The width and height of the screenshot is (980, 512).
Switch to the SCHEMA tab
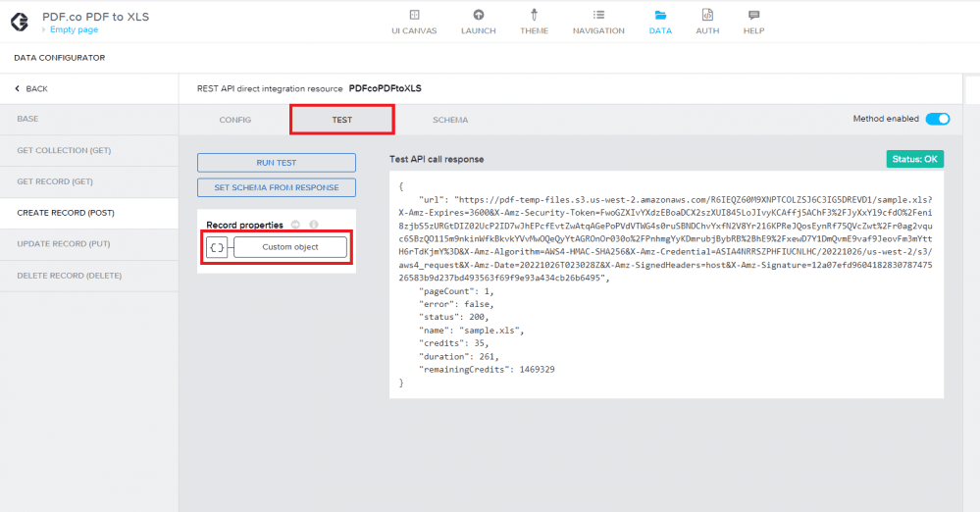point(450,120)
